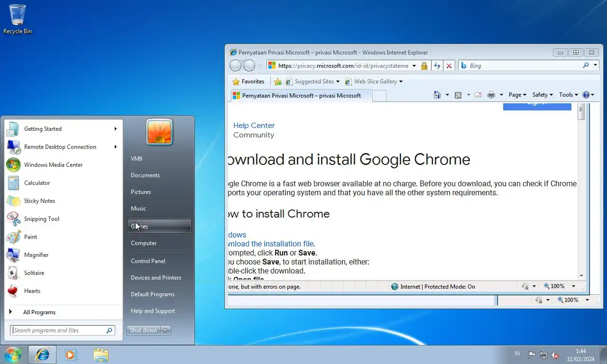The width and height of the screenshot is (607, 364).
Task: Follow the download installation file link
Action: coord(271,244)
